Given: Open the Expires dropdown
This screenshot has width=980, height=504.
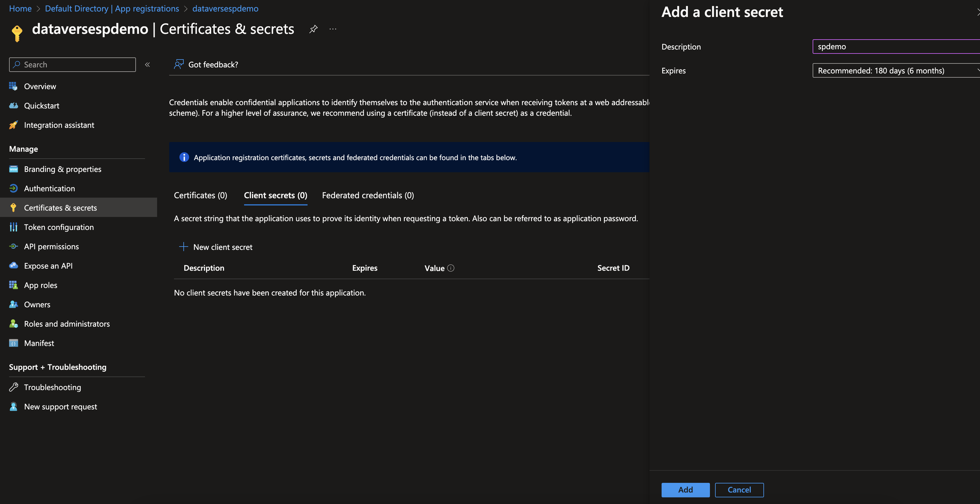Looking at the screenshot, I should (896, 70).
